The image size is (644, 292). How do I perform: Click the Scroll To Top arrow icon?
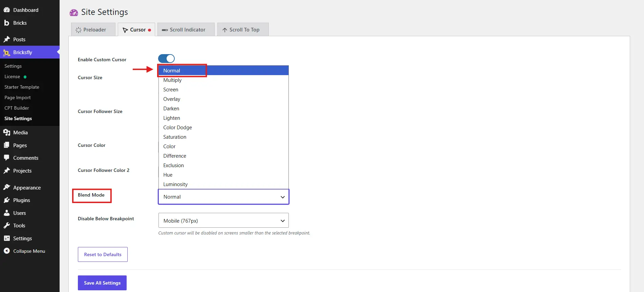[224, 30]
